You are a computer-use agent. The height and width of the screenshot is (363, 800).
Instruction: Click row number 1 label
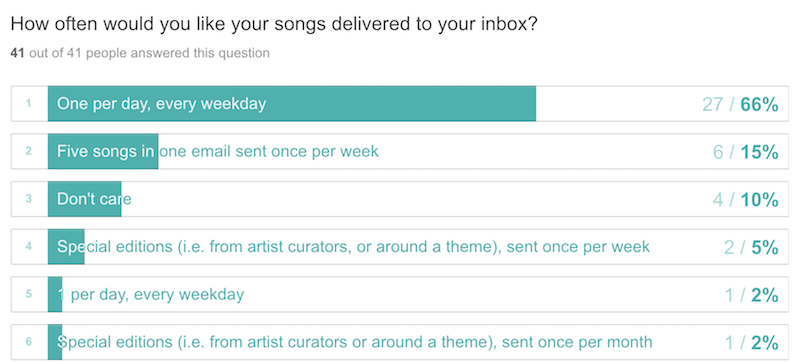pos(29,104)
